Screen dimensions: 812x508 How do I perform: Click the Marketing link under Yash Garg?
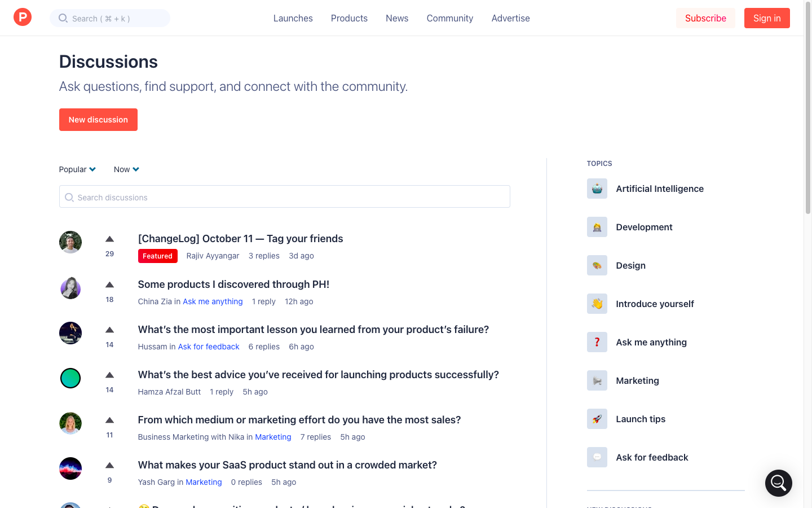204,482
